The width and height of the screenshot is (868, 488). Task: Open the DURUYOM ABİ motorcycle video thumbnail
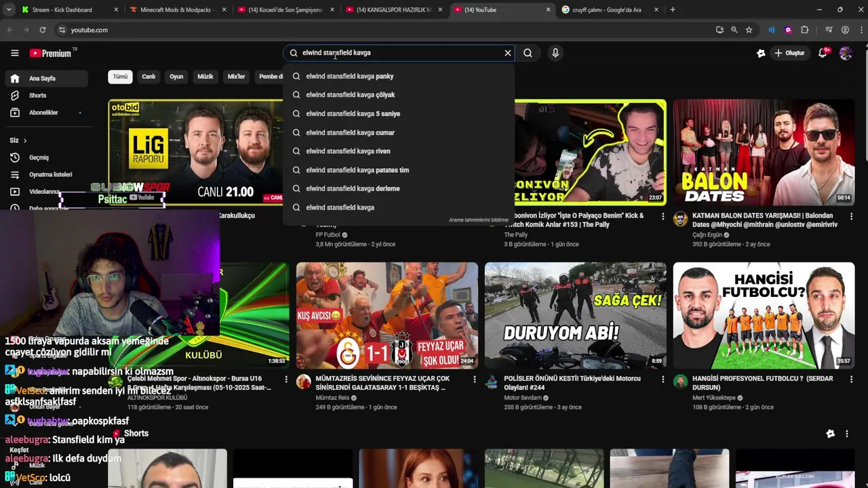point(575,315)
